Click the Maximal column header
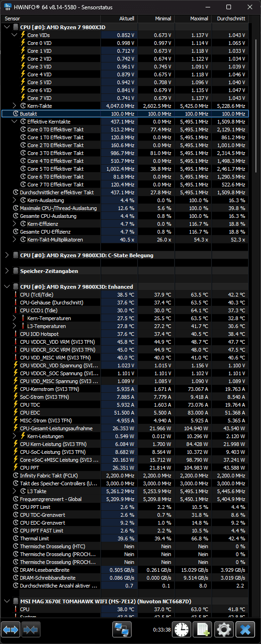 point(193,19)
